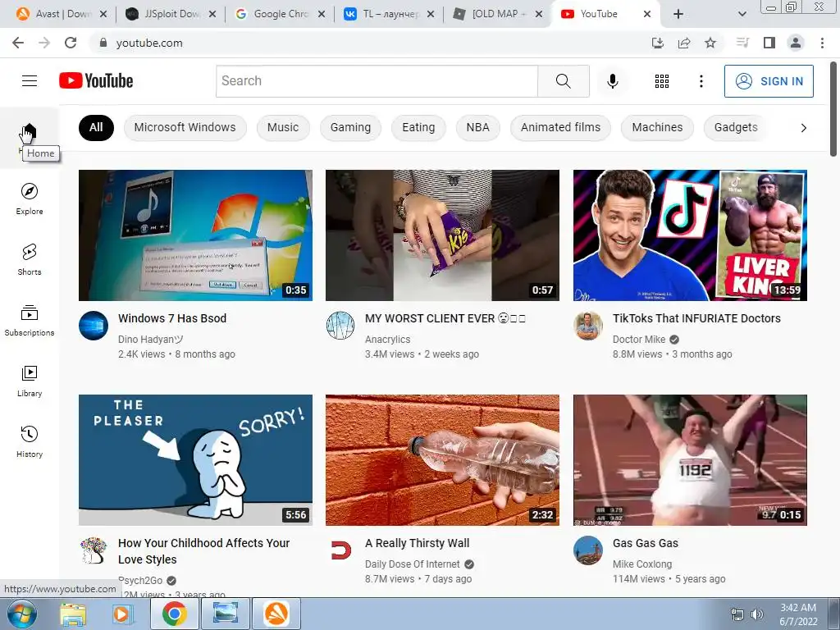Click the install app icon in address bar
This screenshot has width=840, height=630.
pyautogui.click(x=658, y=43)
